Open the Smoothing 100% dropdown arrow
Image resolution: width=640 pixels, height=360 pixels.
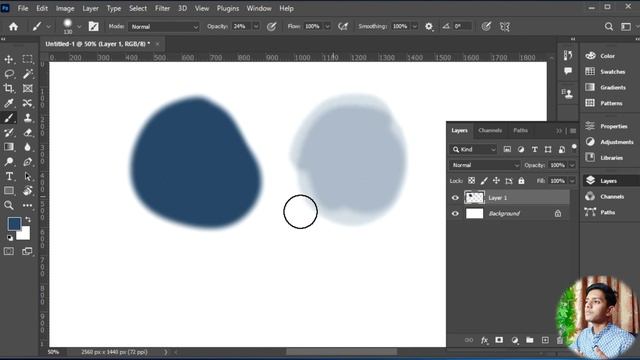coord(415,27)
